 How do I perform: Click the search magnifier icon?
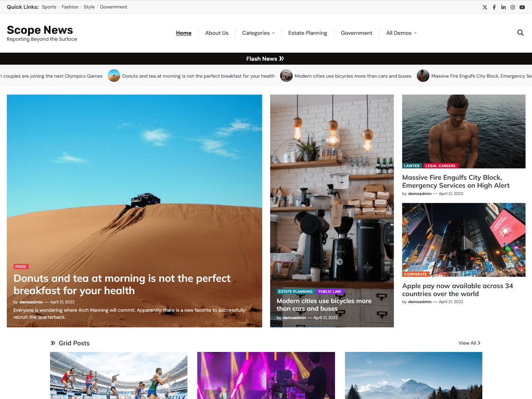click(520, 32)
